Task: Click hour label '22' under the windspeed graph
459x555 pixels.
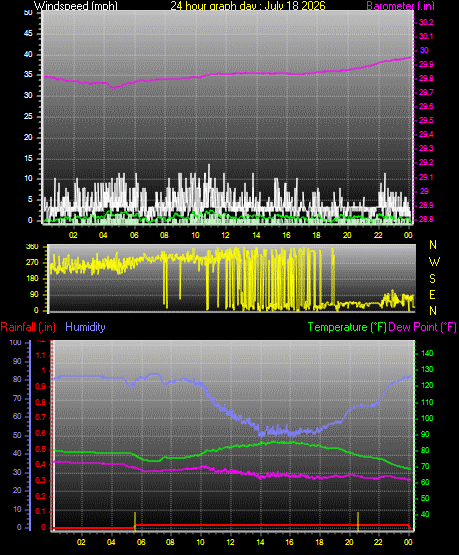Action: (x=378, y=235)
